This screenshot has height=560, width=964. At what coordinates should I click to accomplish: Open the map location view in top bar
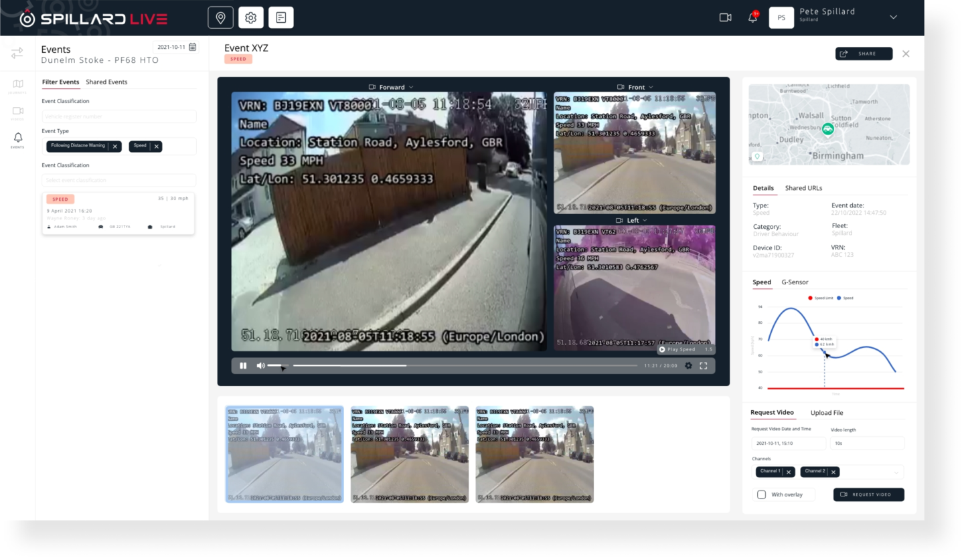220,17
